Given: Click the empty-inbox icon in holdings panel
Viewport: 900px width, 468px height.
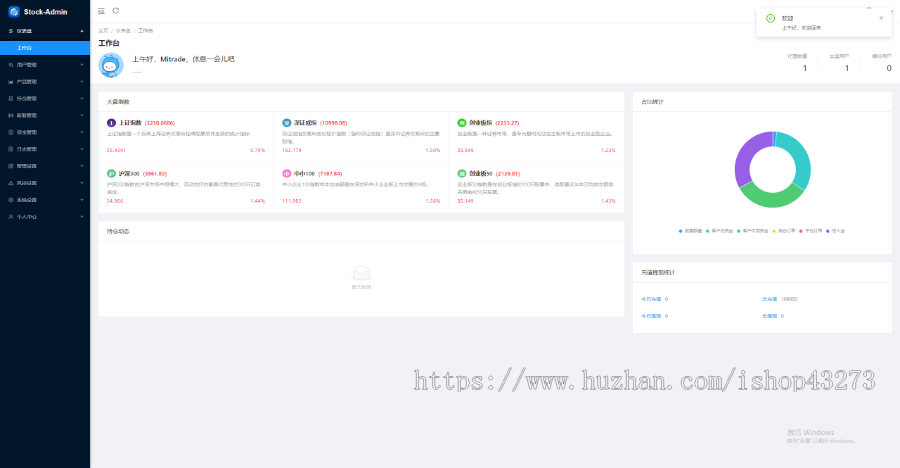Looking at the screenshot, I should pos(361,273).
